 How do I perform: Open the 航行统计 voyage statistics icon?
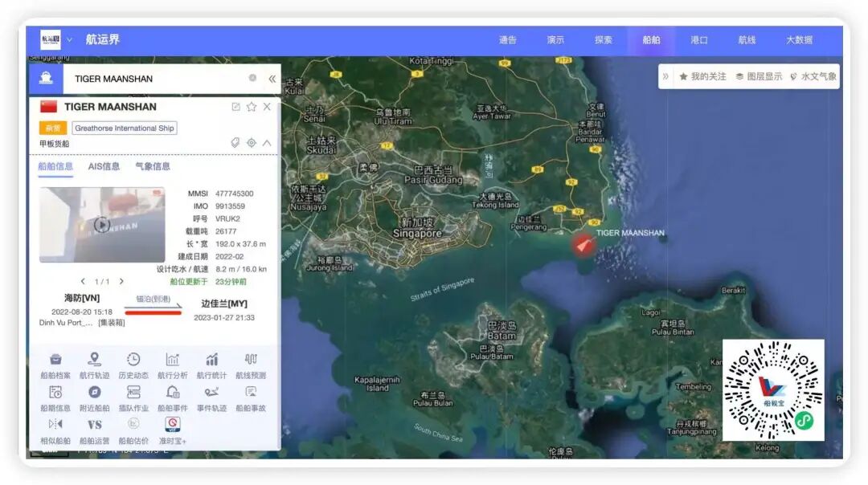coord(211,360)
